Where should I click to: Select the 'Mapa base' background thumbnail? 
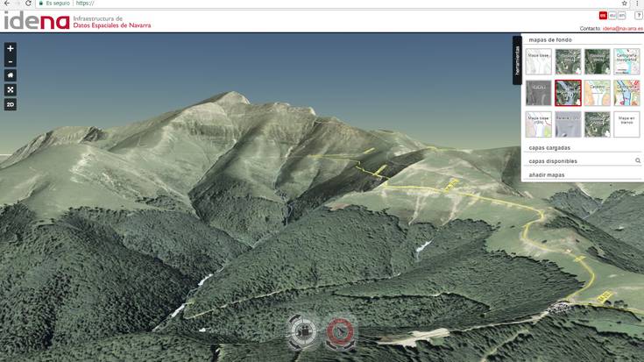tap(538, 60)
